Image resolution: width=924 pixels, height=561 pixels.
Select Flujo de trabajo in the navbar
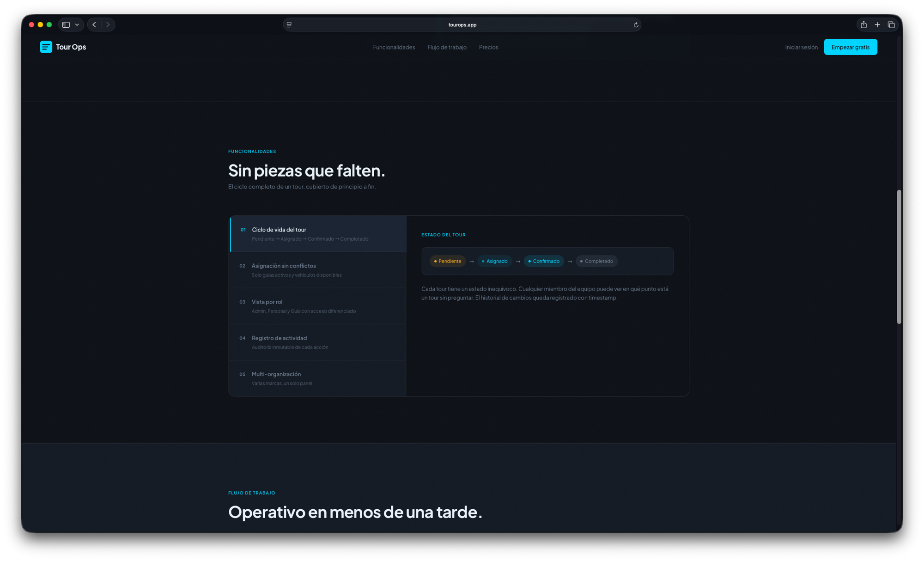(x=447, y=47)
